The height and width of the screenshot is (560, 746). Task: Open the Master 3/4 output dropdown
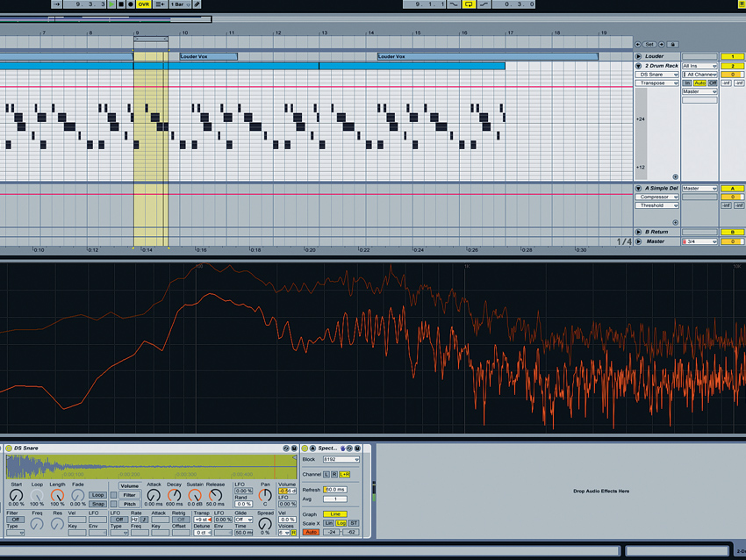coord(699,241)
